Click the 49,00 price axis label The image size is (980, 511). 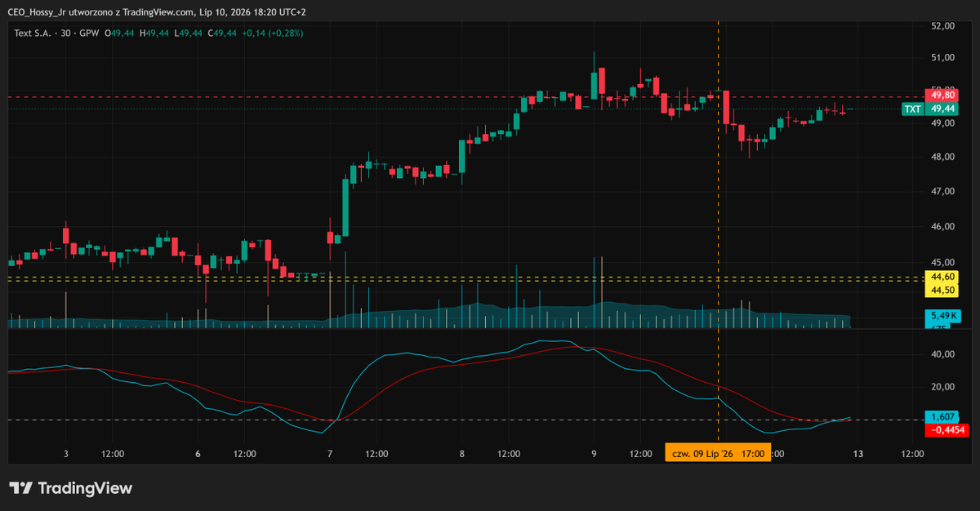943,123
